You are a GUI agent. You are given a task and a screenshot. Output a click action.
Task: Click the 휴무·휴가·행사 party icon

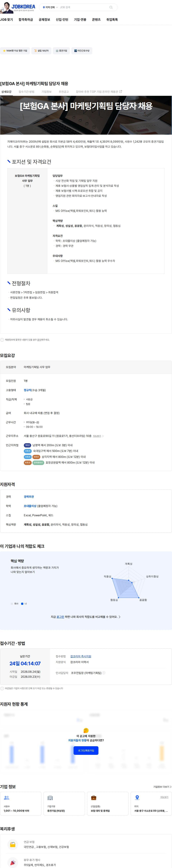point(13,863)
